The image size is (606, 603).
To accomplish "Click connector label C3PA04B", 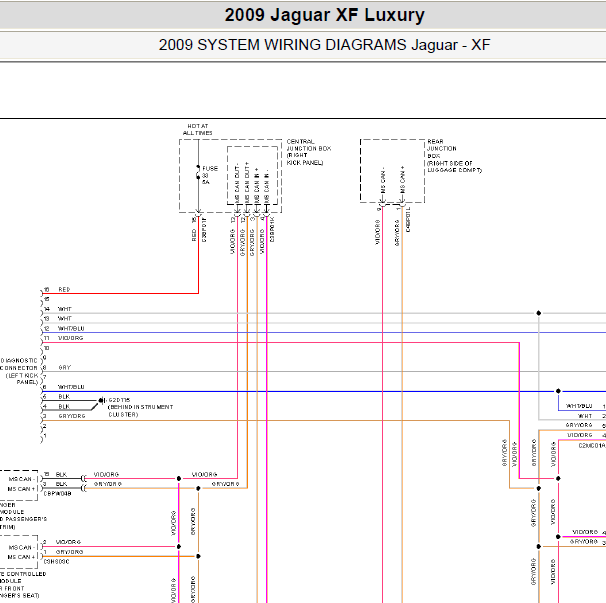I will pos(57,494).
